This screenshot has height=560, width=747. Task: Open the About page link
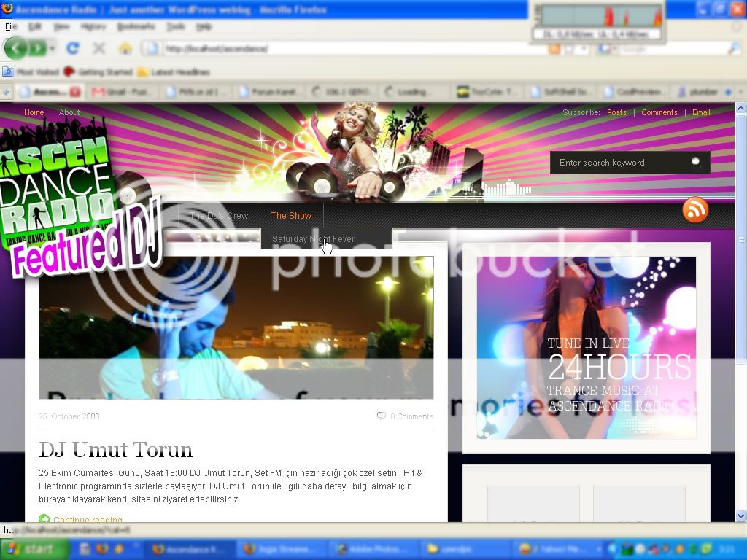(69, 112)
